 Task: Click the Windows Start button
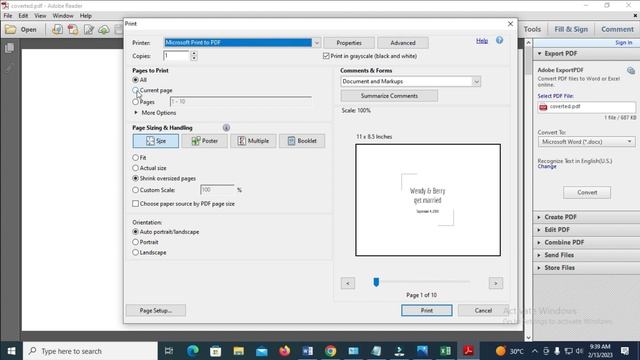[11, 351]
